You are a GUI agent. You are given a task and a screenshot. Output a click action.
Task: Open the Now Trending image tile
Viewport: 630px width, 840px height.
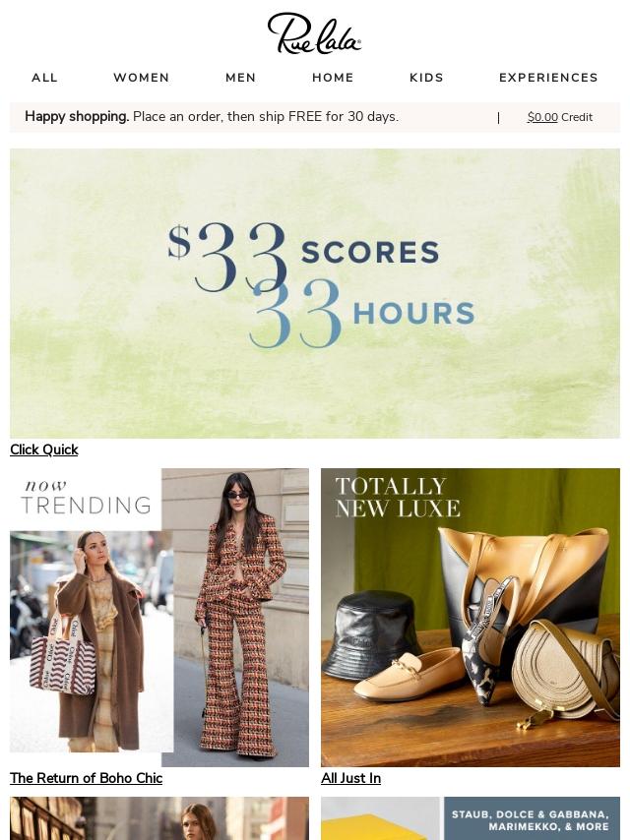coord(159,617)
